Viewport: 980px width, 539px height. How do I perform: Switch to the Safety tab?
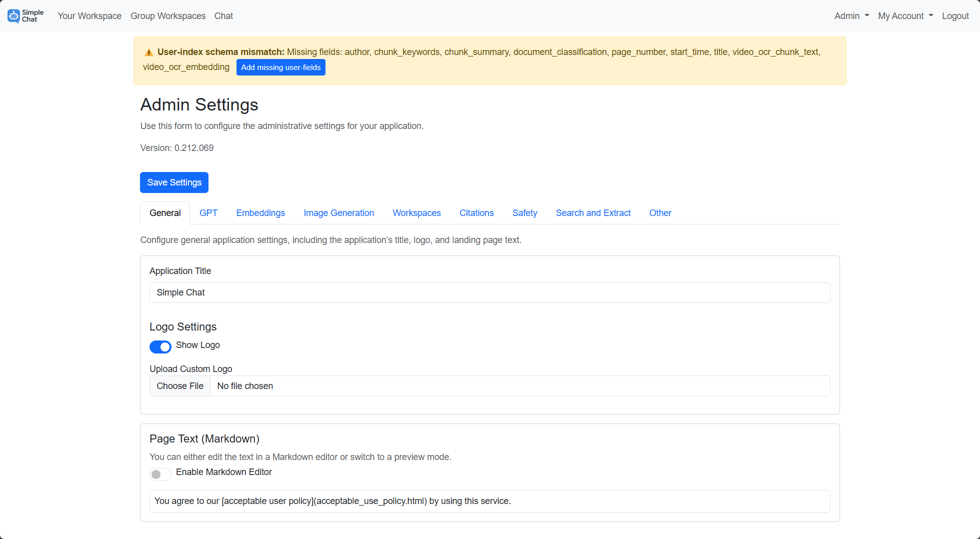tap(524, 213)
